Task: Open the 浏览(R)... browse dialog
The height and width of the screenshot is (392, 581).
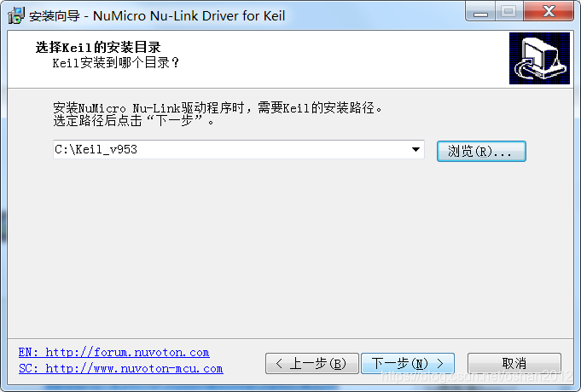Action: [x=481, y=151]
